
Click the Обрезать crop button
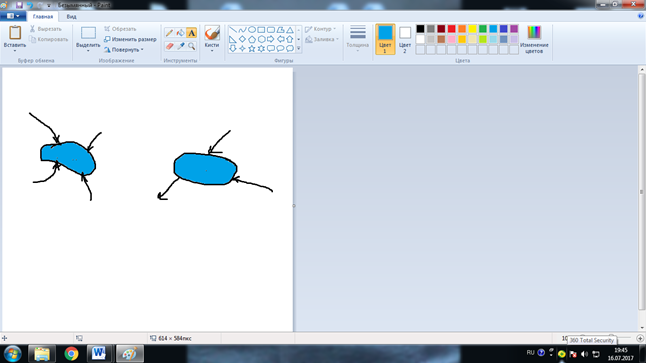coord(120,29)
